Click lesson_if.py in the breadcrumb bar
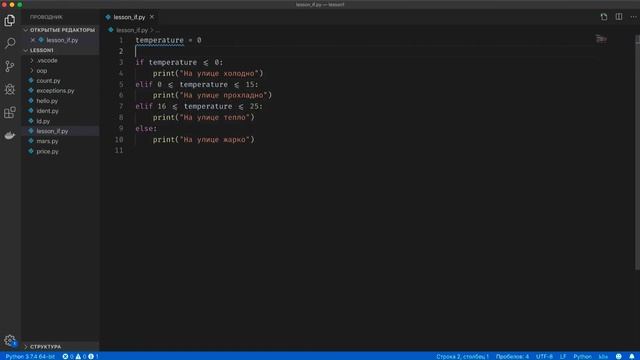 click(131, 30)
